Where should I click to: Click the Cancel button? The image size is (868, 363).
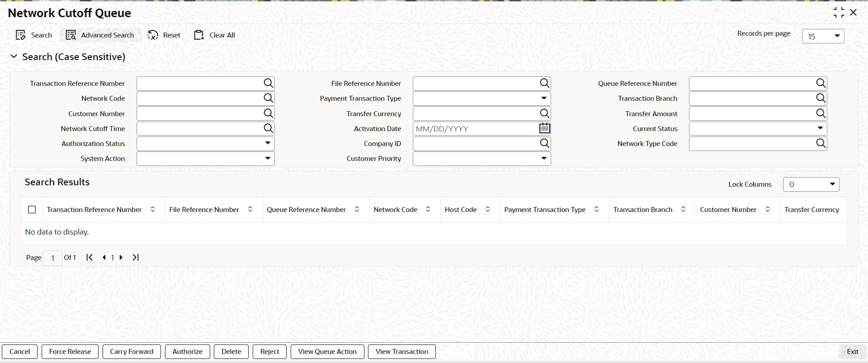19,352
